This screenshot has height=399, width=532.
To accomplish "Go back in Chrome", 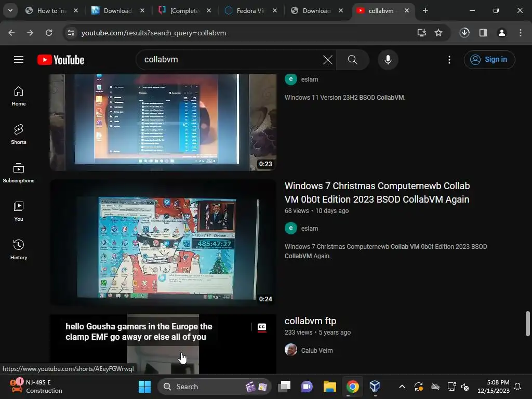I will (x=11, y=33).
